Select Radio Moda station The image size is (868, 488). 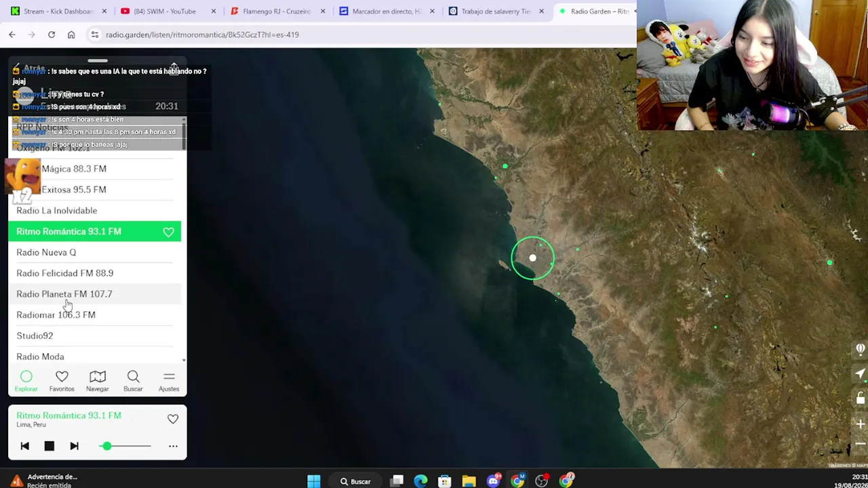click(95, 357)
